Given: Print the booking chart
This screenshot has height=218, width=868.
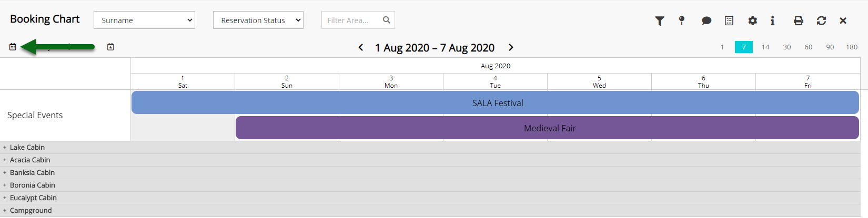Looking at the screenshot, I should point(799,20).
